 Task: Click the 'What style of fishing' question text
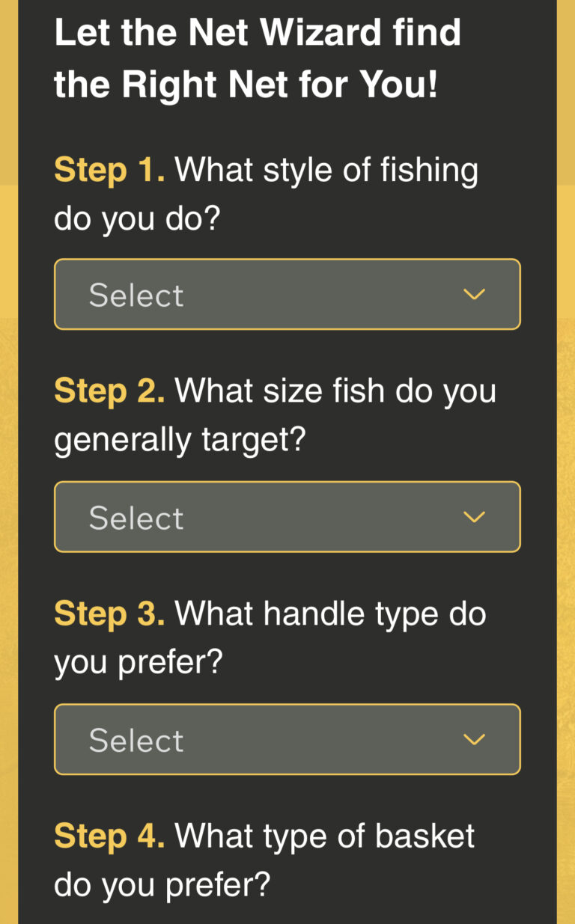[x=326, y=171]
